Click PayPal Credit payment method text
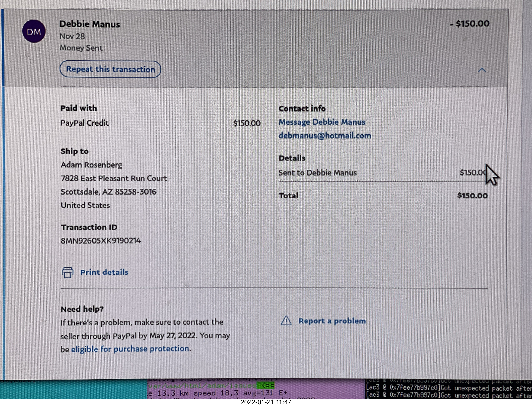 pyautogui.click(x=84, y=123)
